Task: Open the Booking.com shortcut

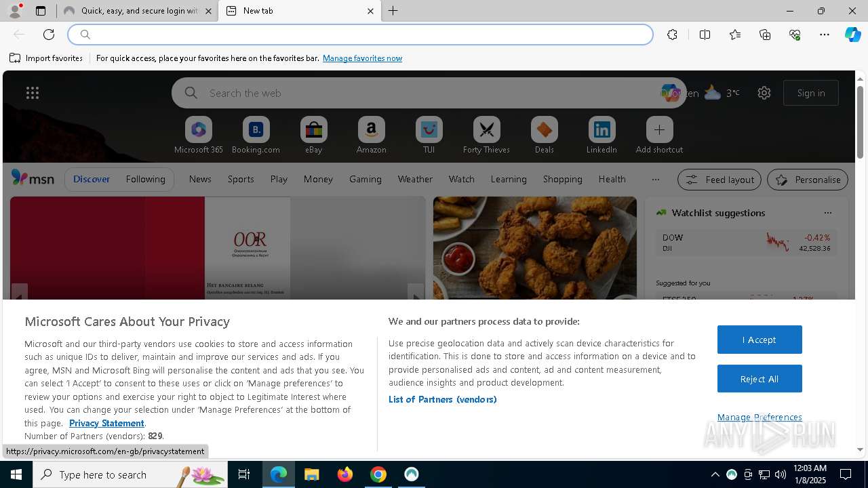Action: coord(256,136)
